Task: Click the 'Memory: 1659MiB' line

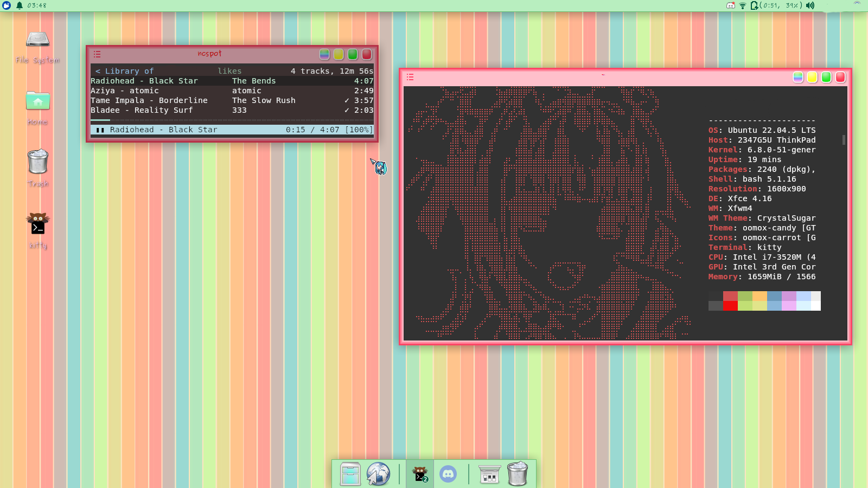Action: click(x=762, y=277)
